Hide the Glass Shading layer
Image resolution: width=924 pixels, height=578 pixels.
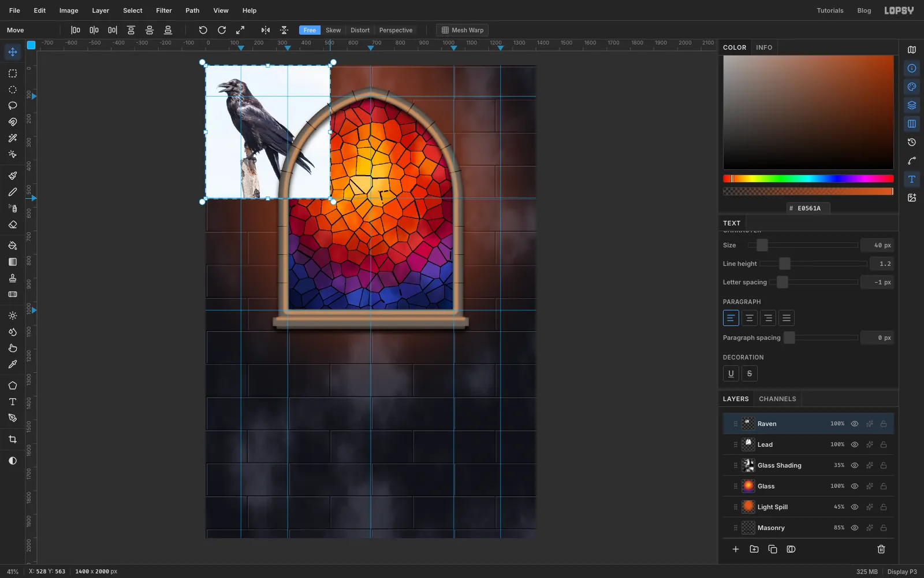(855, 465)
